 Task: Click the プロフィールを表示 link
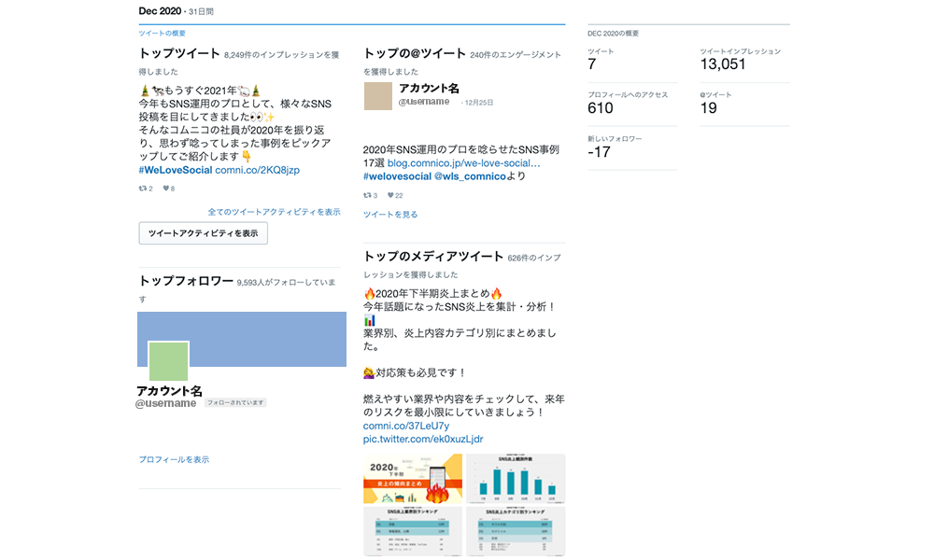174,459
